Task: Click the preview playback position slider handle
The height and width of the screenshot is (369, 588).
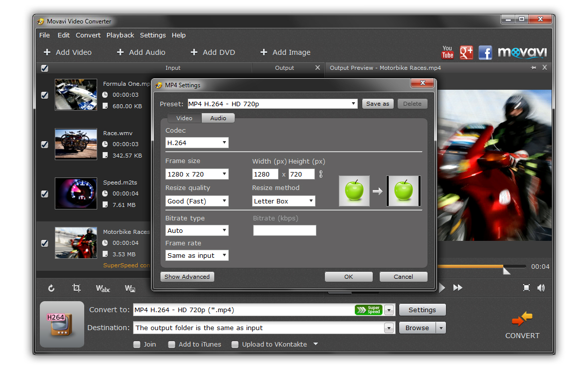Action: pyautogui.click(x=506, y=270)
